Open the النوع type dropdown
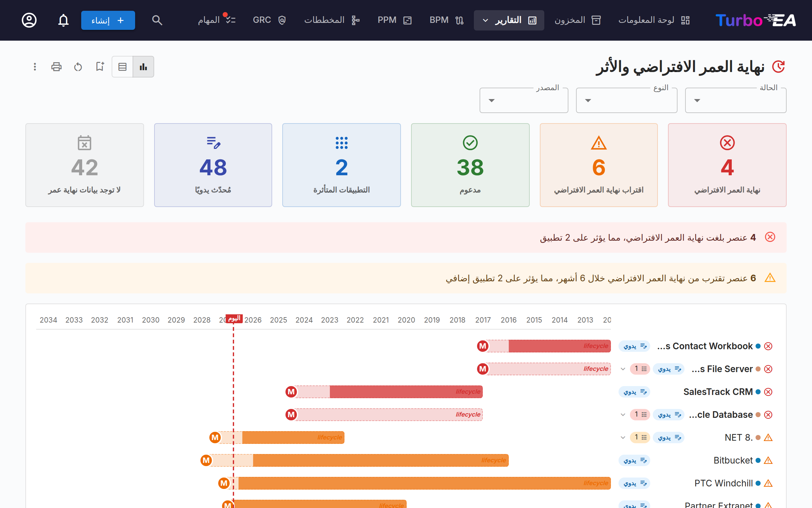Screen dimensions: 812x508 [x=626, y=100]
